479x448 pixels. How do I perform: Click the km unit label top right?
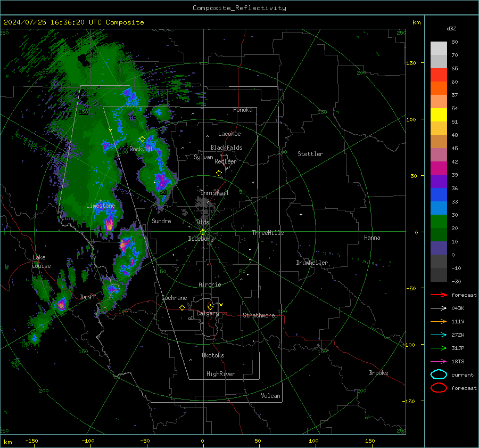click(416, 22)
